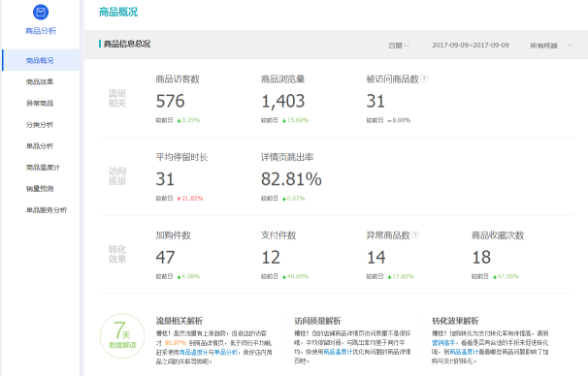The image size is (588, 376).
Task: Open 单品服务分析 sidebar item
Action: pyautogui.click(x=47, y=209)
